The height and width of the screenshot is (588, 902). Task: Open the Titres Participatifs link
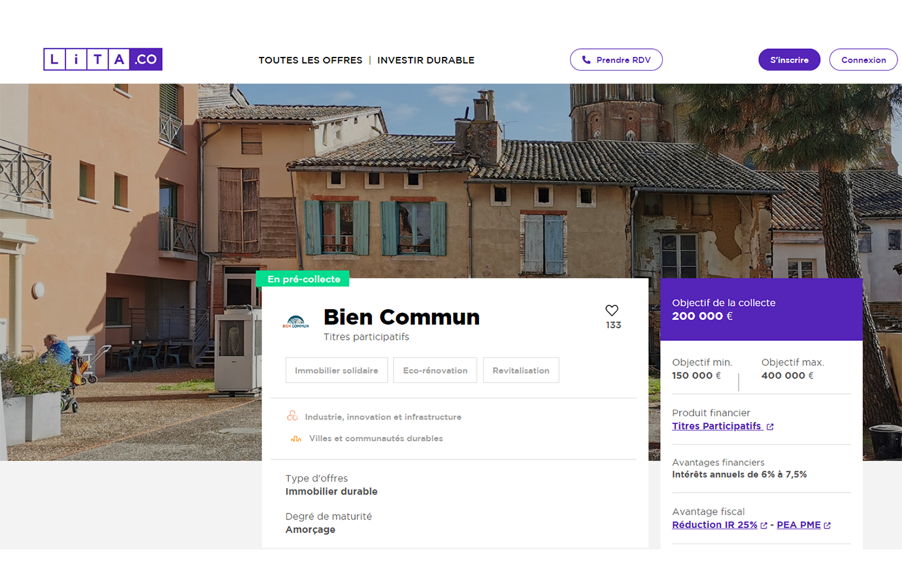[x=716, y=426]
